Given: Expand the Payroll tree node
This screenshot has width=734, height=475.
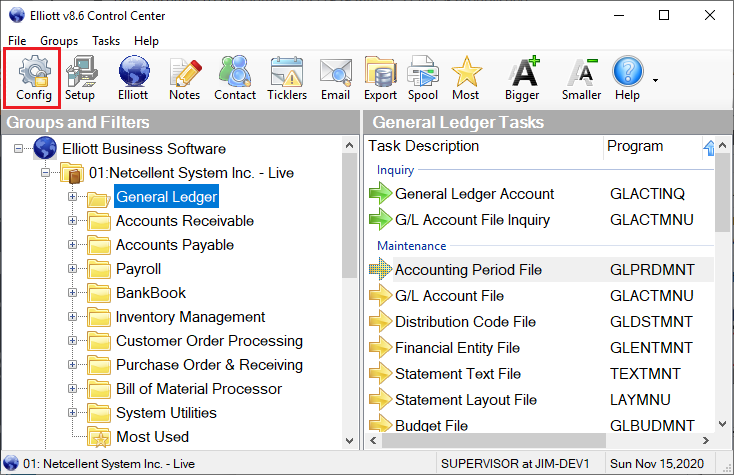Looking at the screenshot, I should pos(73,269).
